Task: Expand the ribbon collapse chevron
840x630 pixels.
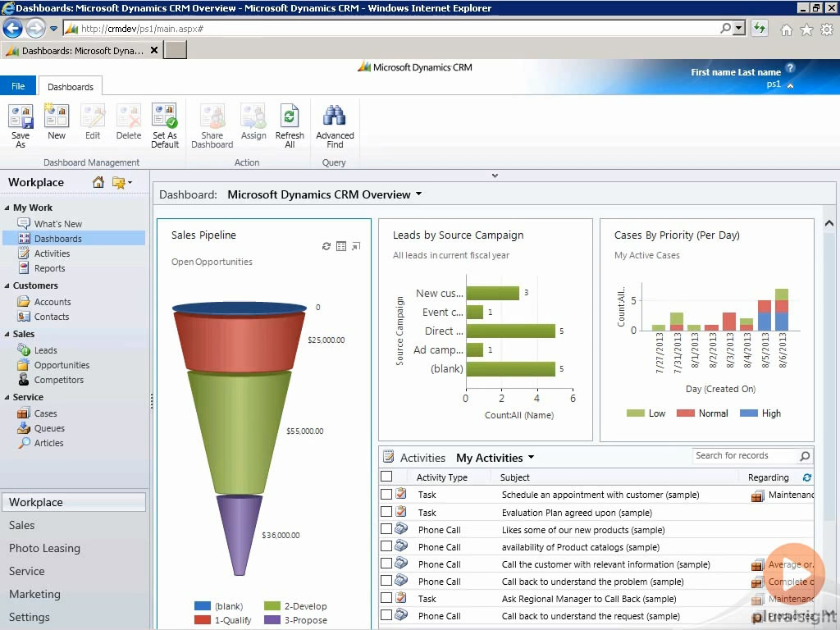Action: (x=495, y=176)
